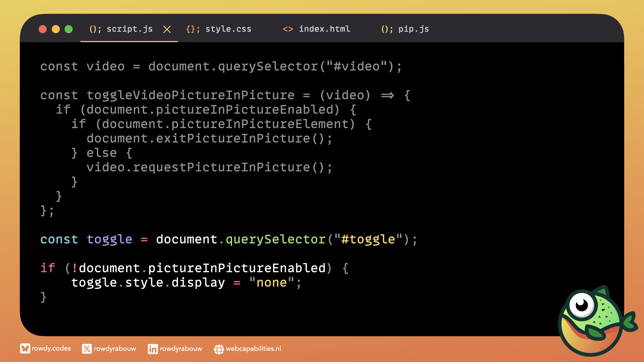The image size is (644, 362).
Task: Click the angle brackets icon beside index.html
Action: click(288, 29)
